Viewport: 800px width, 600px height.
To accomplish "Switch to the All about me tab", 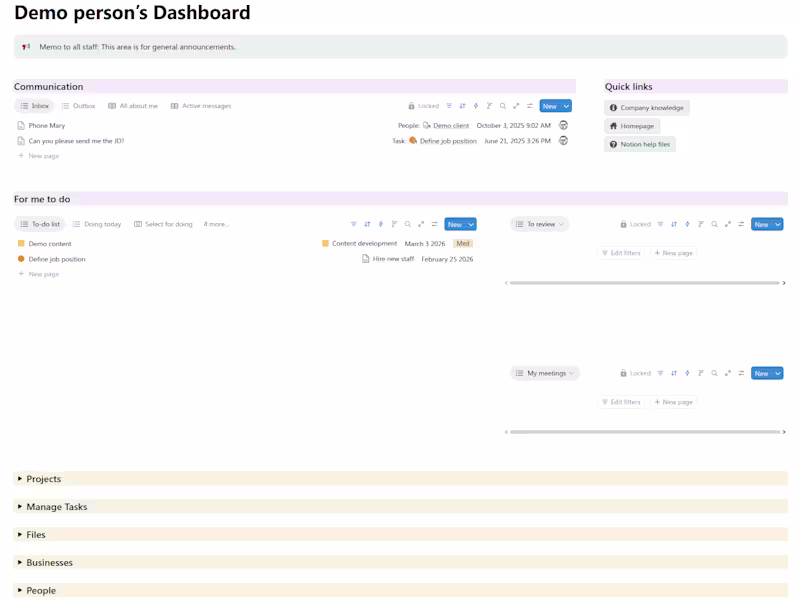I will [133, 106].
